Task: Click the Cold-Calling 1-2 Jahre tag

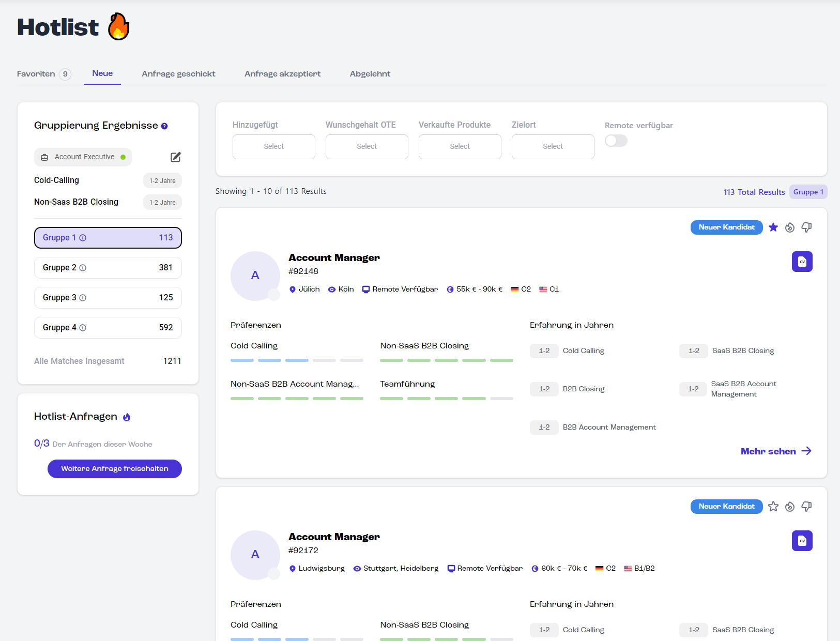Action: click(x=162, y=181)
